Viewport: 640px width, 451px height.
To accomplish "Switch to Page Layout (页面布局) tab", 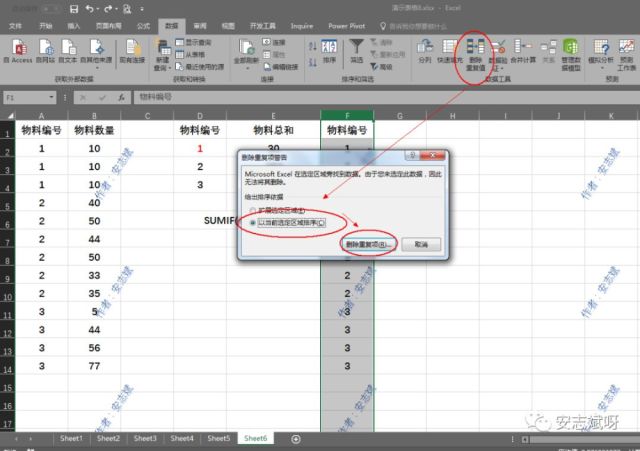I will coord(109,26).
